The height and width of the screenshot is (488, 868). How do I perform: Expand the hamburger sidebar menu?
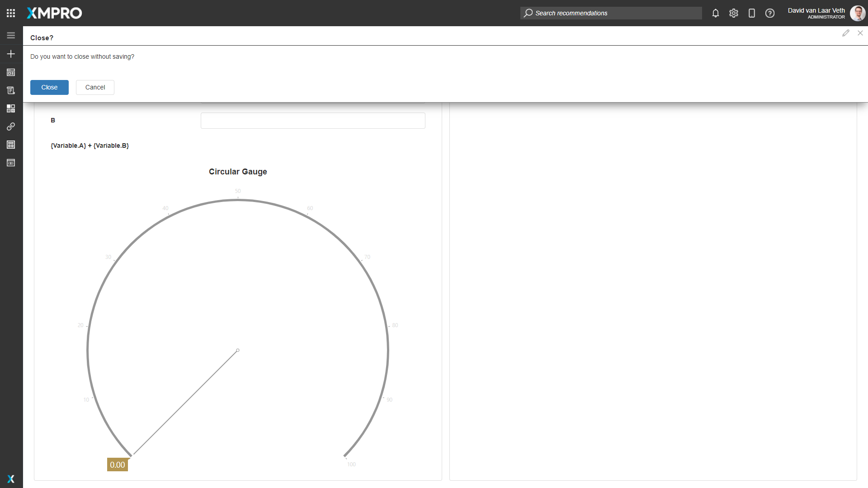(x=11, y=35)
